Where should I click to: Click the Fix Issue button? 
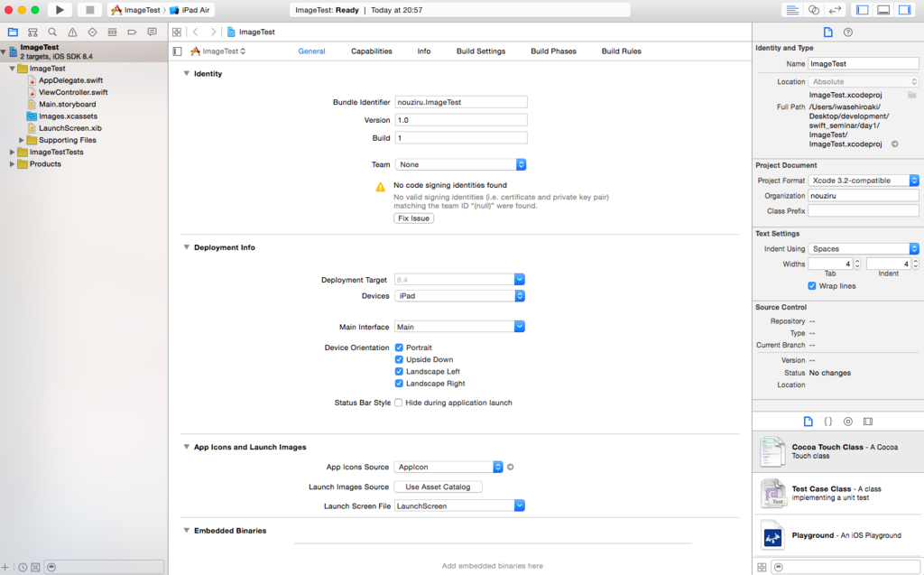click(x=413, y=218)
